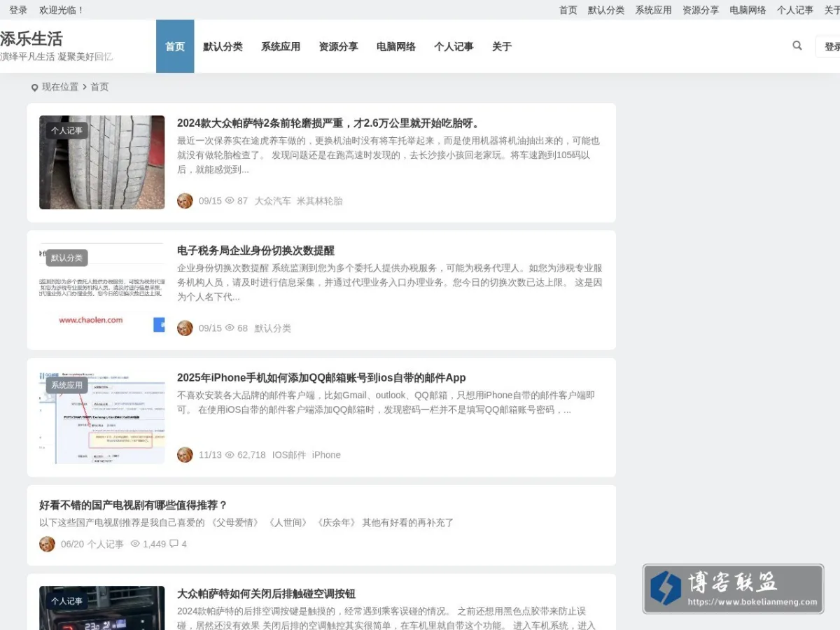Click author avatar on iPhone QQ mail post
The height and width of the screenshot is (630, 840).
[x=185, y=455]
